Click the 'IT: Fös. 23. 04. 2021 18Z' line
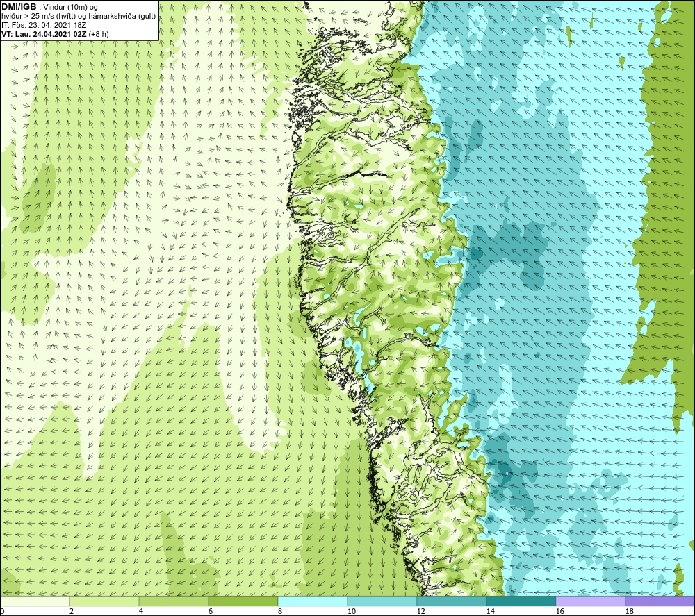 coord(43,25)
